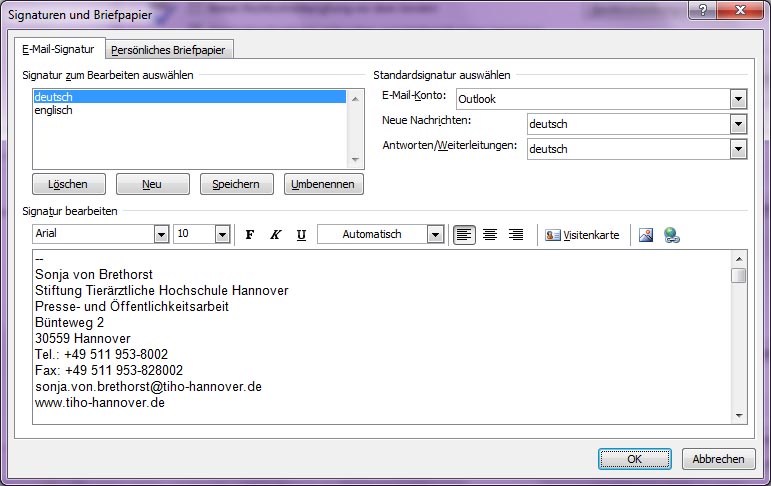Toggle underline formatting button
Screen dimensions: 771x486
coord(301,235)
